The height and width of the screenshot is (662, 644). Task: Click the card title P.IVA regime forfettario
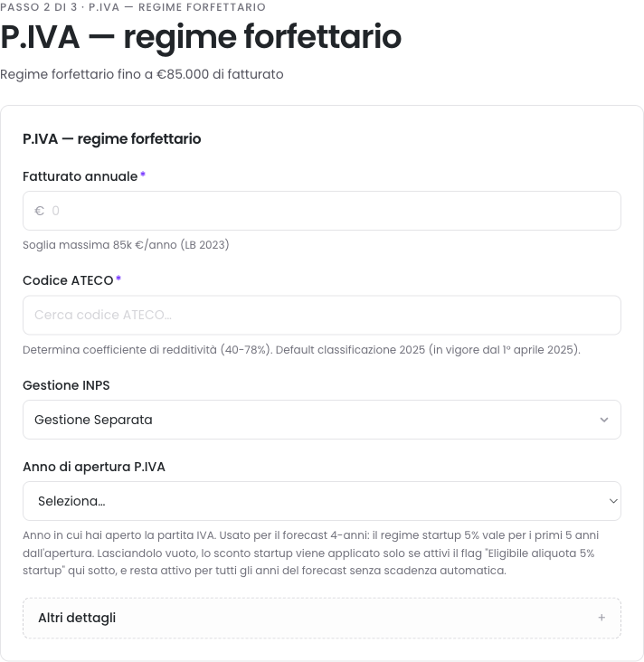click(x=112, y=138)
